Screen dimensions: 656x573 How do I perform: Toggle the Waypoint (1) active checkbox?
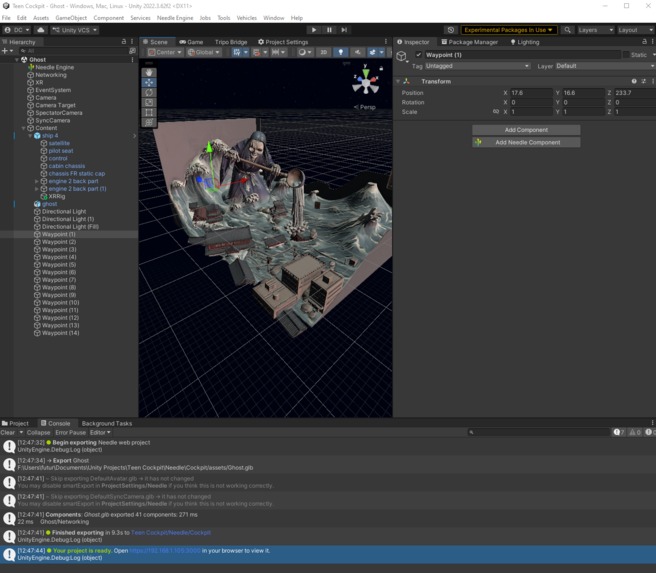[418, 55]
